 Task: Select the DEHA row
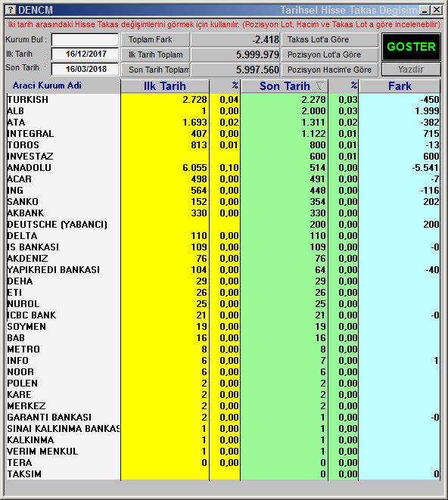[223, 281]
